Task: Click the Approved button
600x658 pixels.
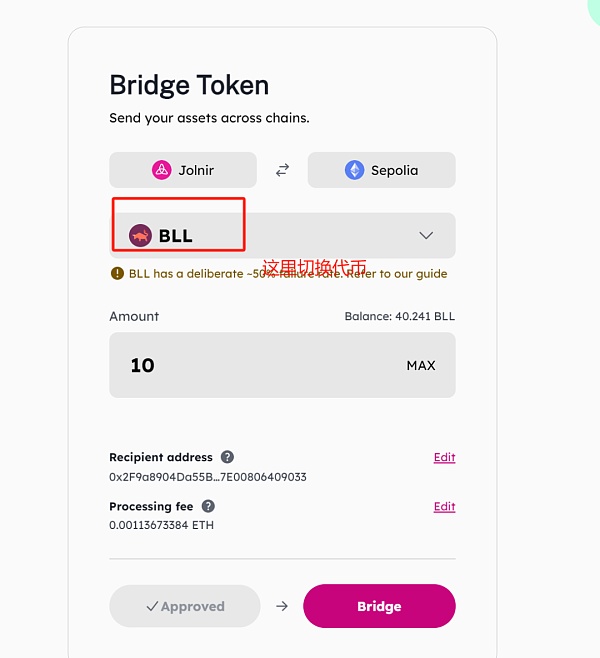Action: (x=184, y=606)
